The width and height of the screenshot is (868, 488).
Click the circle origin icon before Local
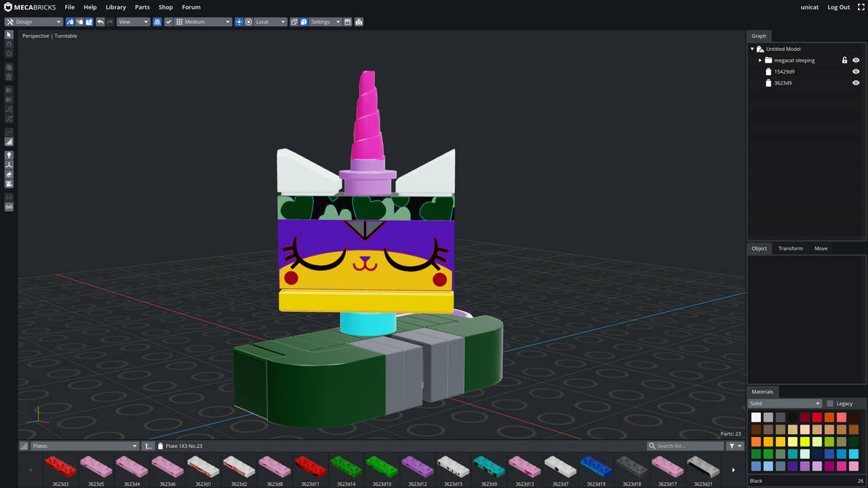tap(248, 22)
